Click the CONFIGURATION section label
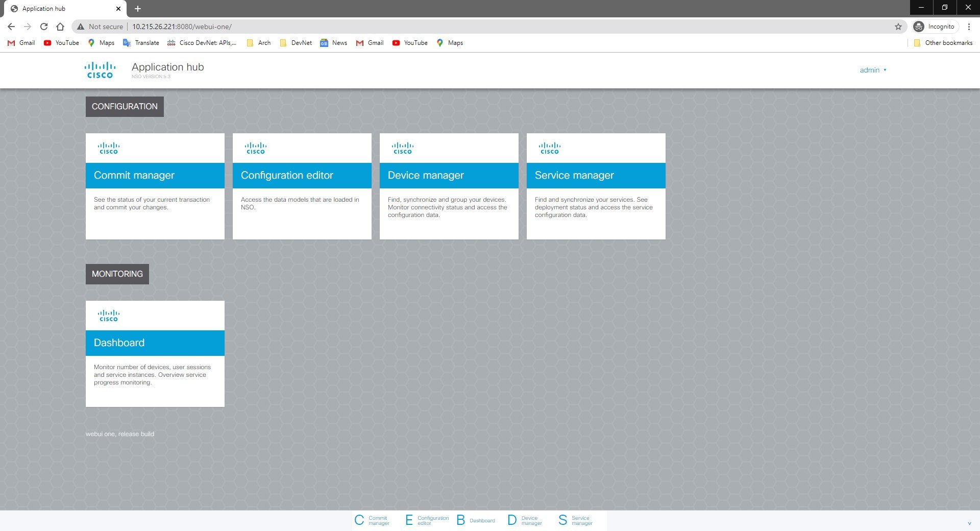980x531 pixels. coord(125,107)
